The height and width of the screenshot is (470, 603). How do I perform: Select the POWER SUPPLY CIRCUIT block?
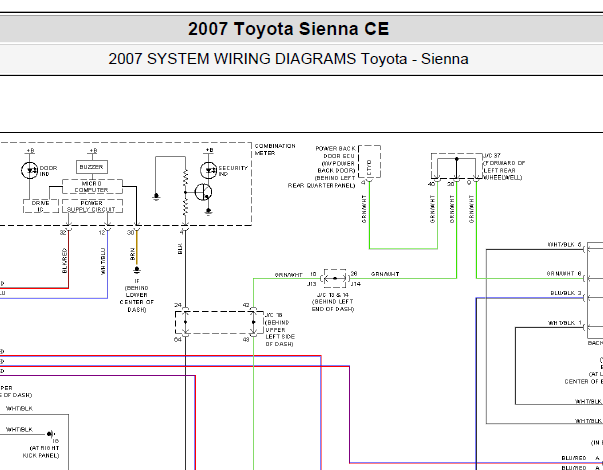(x=92, y=206)
